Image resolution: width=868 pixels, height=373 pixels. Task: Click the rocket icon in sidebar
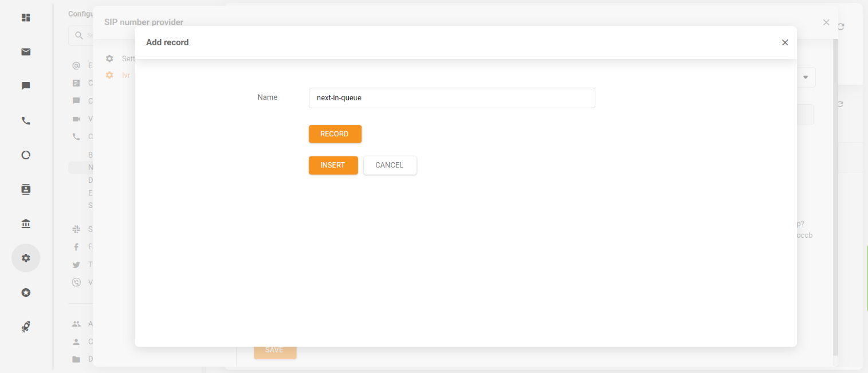click(x=26, y=327)
